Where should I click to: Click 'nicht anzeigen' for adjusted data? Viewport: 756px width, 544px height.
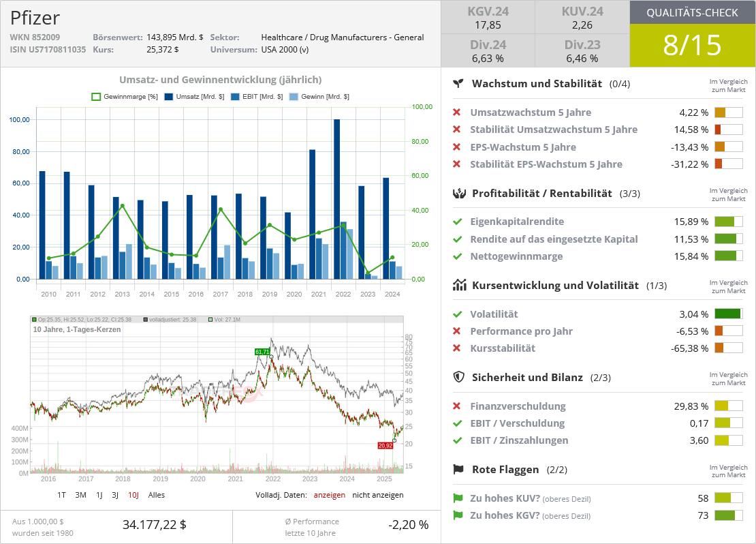pyautogui.click(x=378, y=495)
